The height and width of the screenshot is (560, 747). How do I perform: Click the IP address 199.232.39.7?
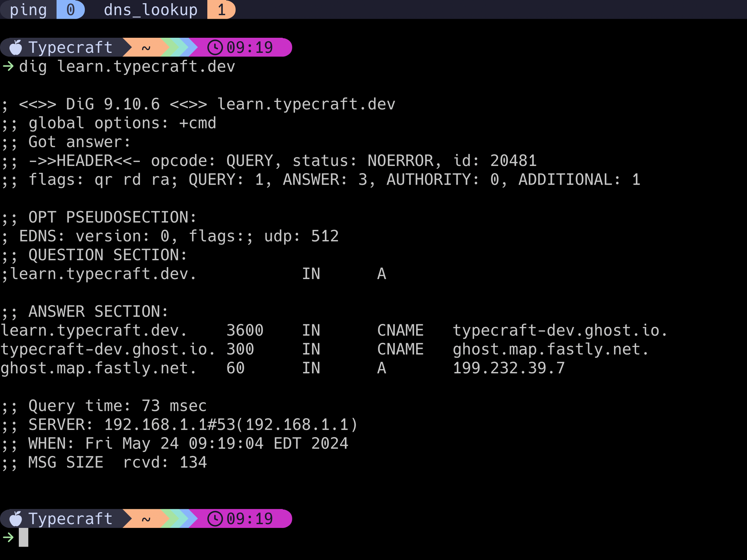coord(509,368)
